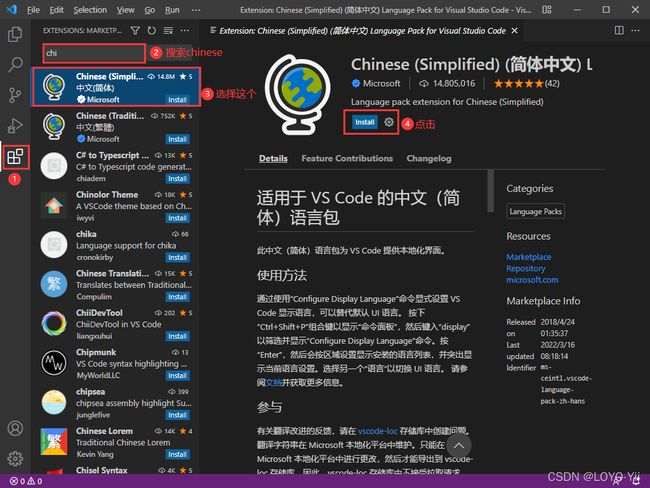Click the scroll-to-top arrow button
The width and height of the screenshot is (650, 488).
458,446
